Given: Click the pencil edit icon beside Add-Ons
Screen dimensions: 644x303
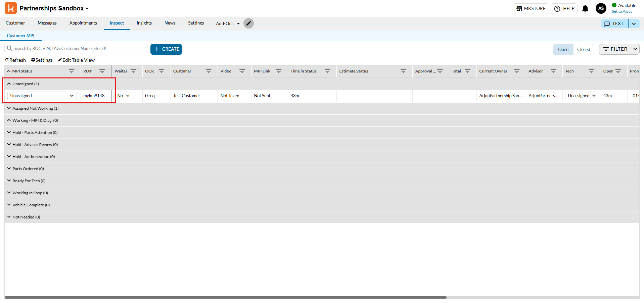Looking at the screenshot, I should click(248, 23).
